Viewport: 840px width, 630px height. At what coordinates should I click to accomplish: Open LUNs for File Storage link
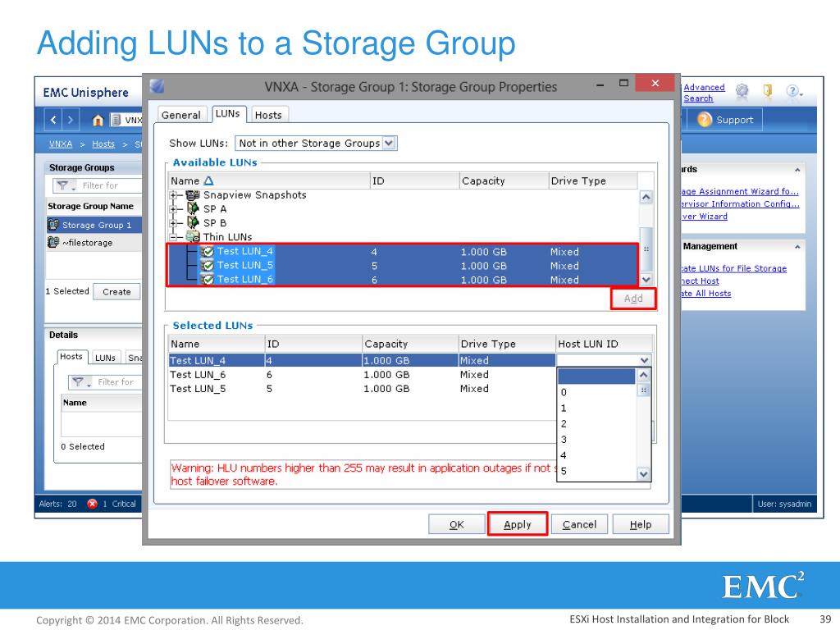[x=734, y=268]
